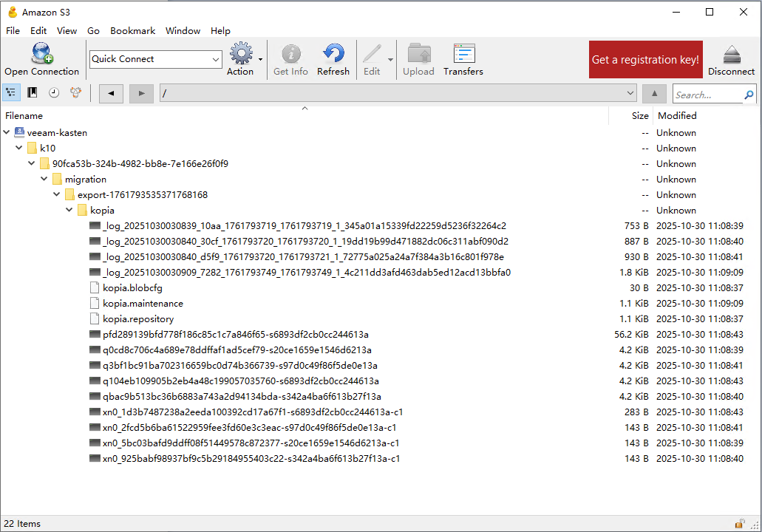Viewport: 762px width, 532px height.
Task: Switch to the browser outline view
Action: click(x=11, y=93)
